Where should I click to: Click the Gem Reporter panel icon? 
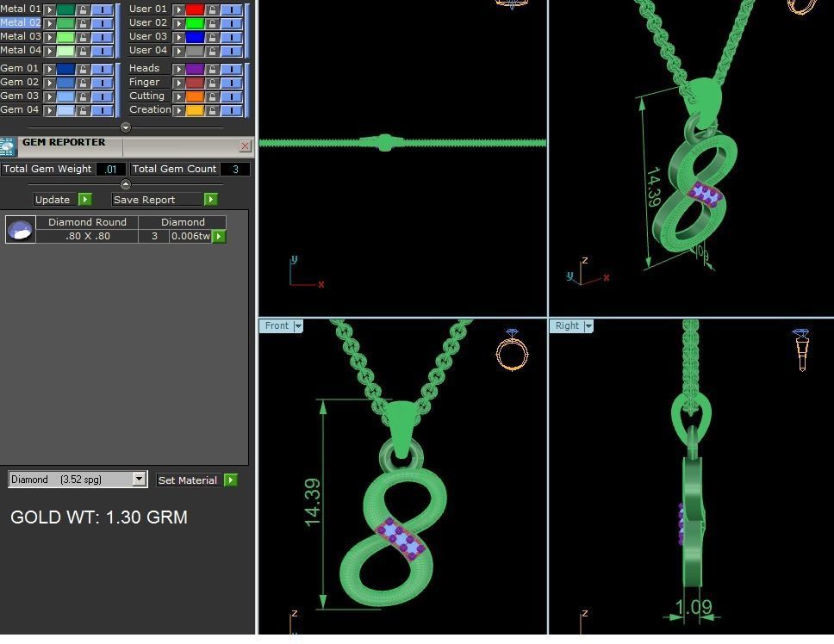click(x=8, y=147)
